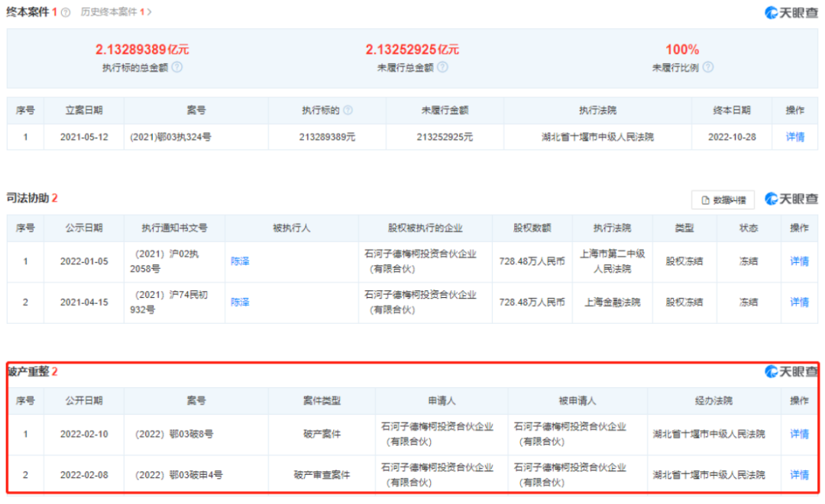Click 天眼查 logo in 破产重整 section
Screen dimensions: 825x504
pos(792,372)
